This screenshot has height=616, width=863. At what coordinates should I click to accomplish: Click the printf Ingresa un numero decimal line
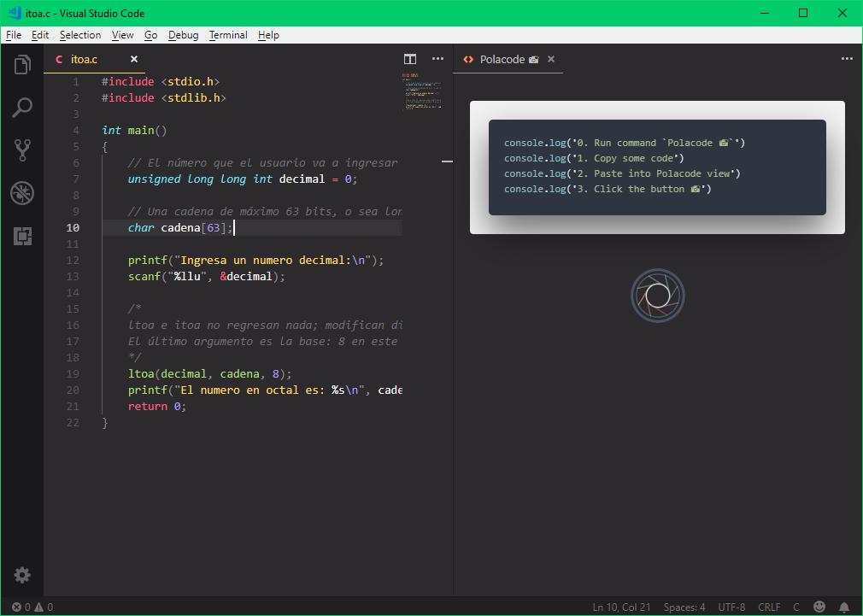click(256, 260)
